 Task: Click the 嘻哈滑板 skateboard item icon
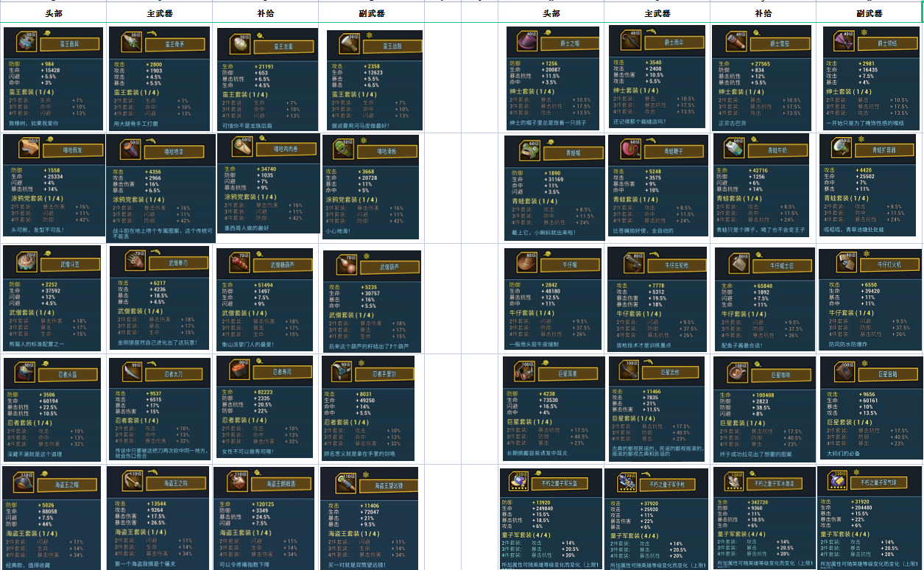pyautogui.click(x=345, y=149)
